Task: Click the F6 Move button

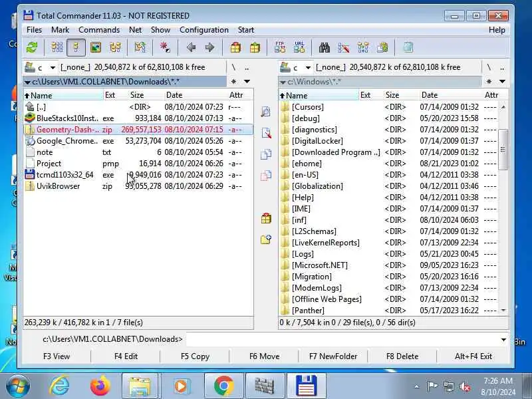Action: pos(264,356)
